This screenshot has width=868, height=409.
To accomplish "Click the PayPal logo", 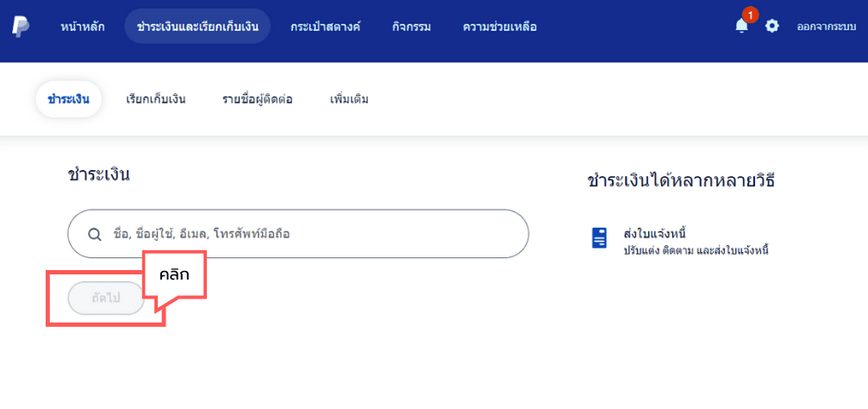I will point(21,26).
